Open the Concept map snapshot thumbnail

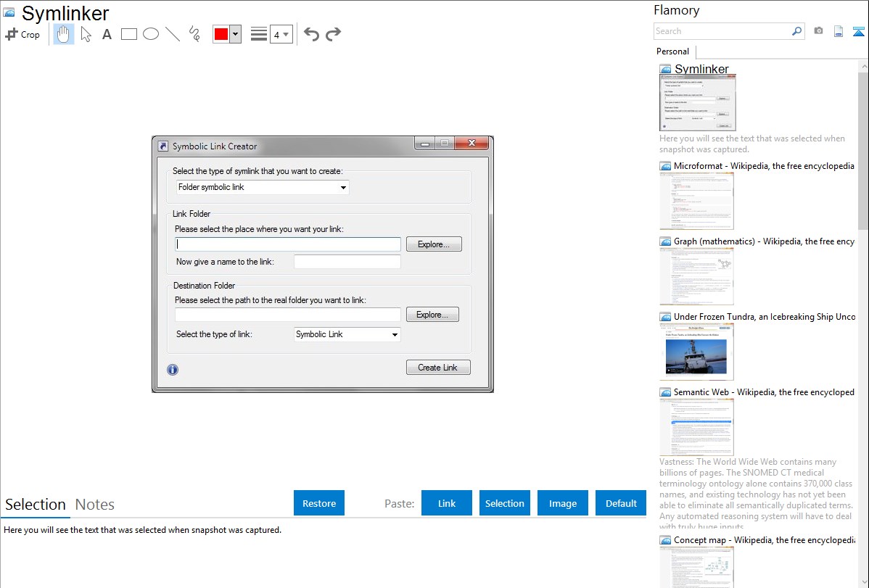(x=696, y=567)
